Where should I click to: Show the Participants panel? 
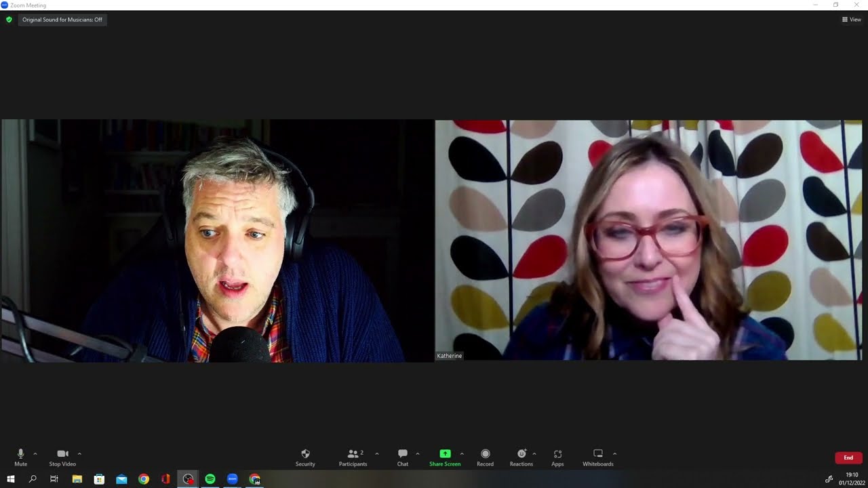(353, 457)
